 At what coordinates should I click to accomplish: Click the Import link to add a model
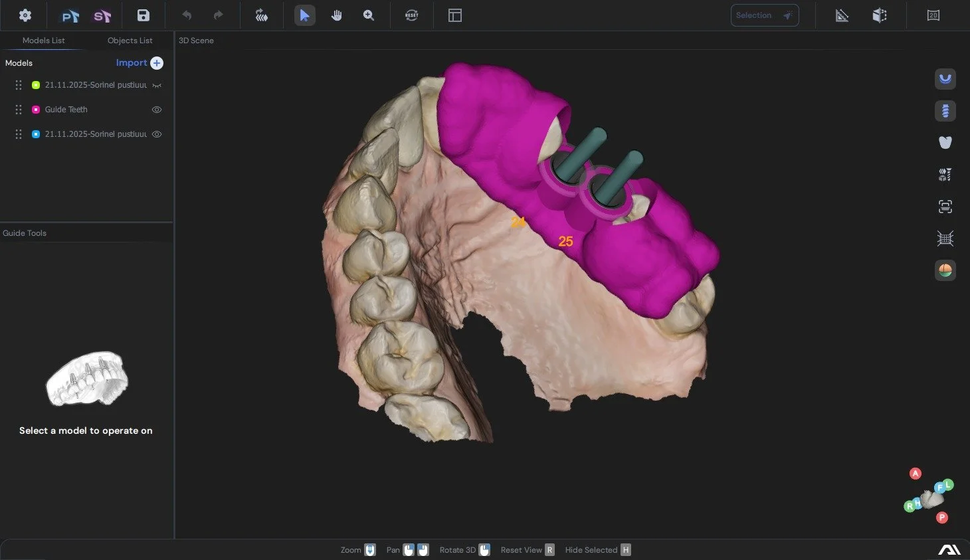(131, 62)
